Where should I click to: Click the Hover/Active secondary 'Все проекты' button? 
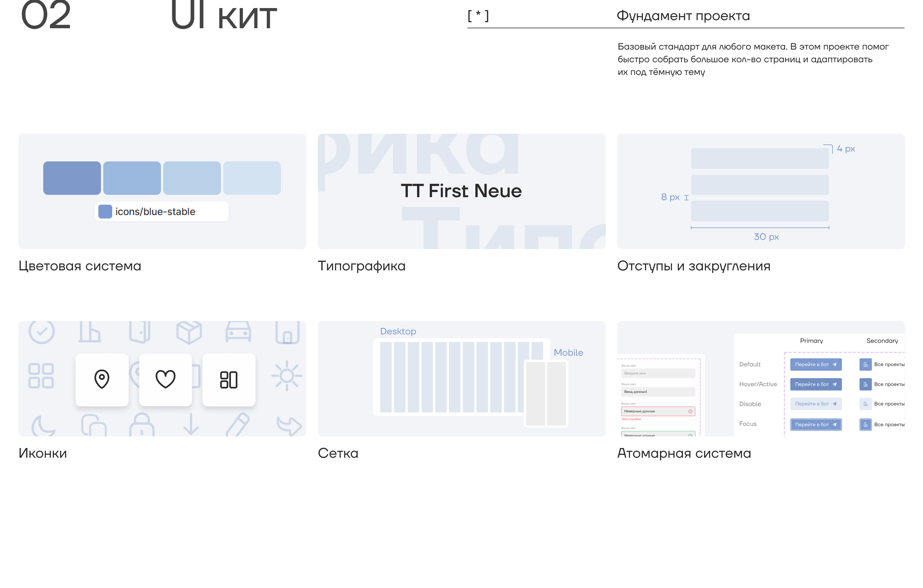pos(881,384)
